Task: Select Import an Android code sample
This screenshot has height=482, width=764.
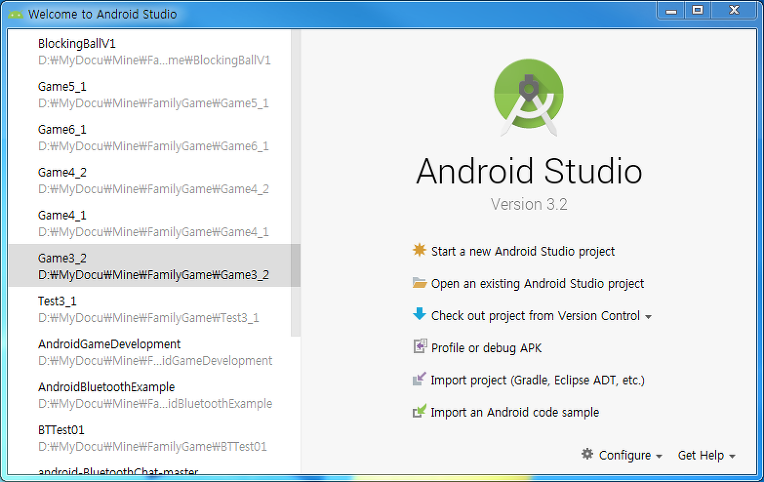Action: 515,412
